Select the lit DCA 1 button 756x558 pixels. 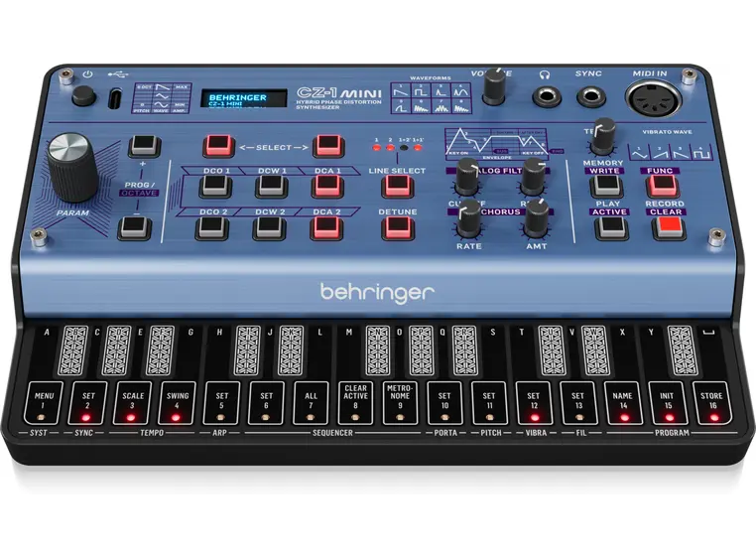click(x=327, y=187)
